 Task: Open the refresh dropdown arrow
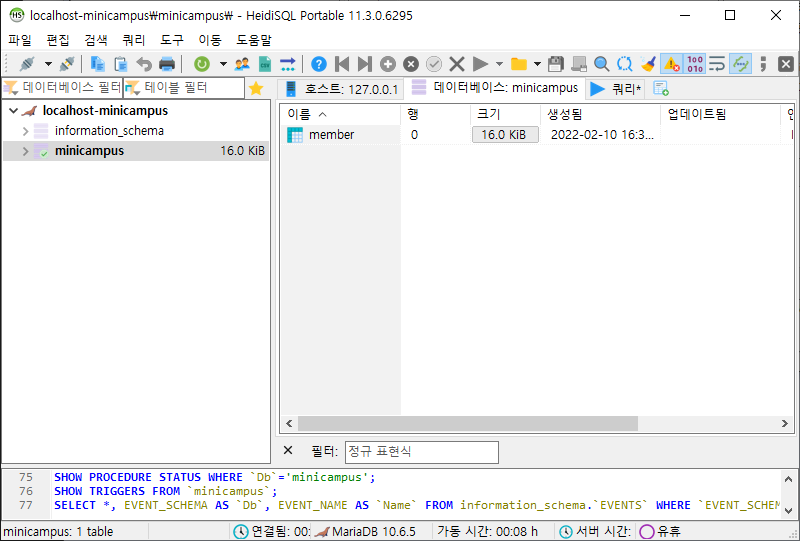223,64
